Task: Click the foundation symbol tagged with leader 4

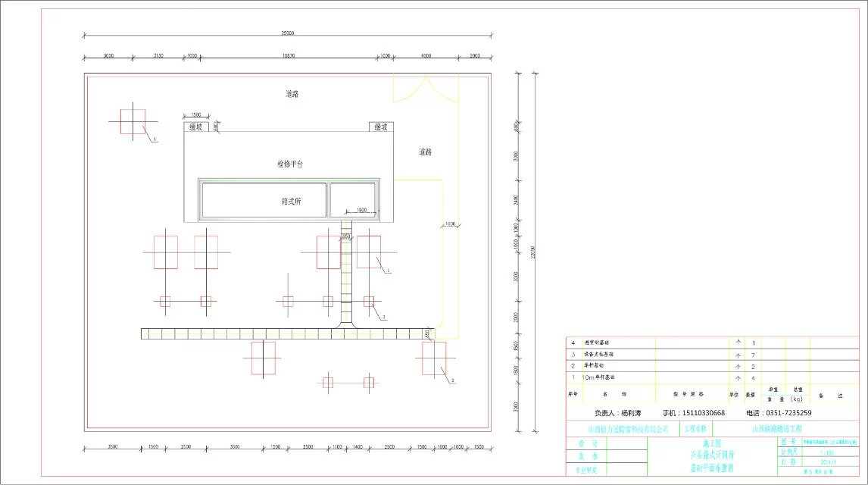Action: tap(133, 121)
